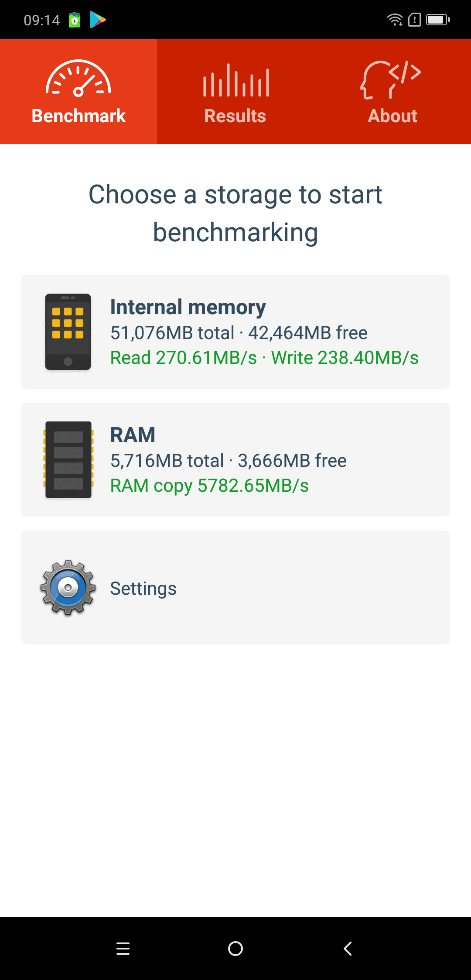Tap the RAM chip icon
This screenshot has height=980, width=471.
point(68,460)
